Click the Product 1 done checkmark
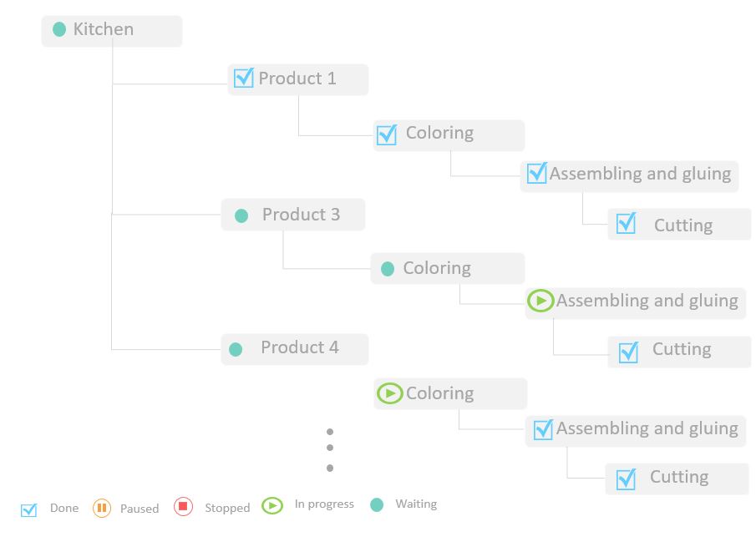The width and height of the screenshot is (756, 542). pyautogui.click(x=243, y=78)
